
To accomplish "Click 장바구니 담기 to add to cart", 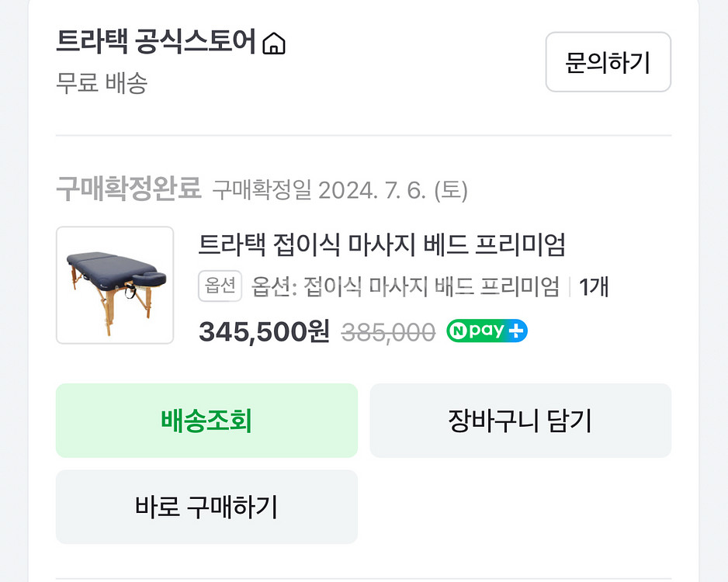I will (x=520, y=421).
